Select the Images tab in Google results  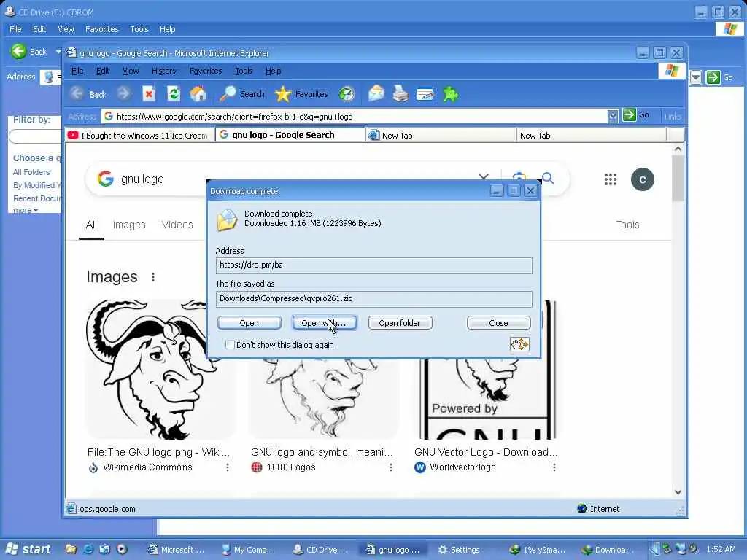tap(129, 225)
